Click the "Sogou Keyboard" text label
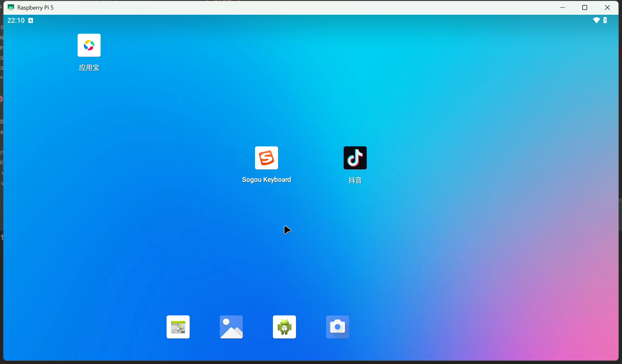 [266, 180]
